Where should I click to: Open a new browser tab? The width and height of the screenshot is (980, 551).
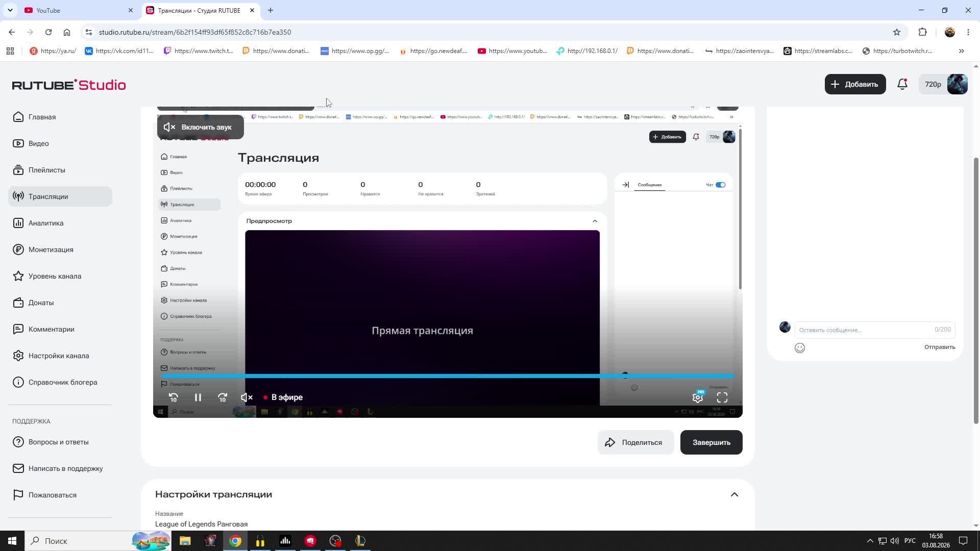pyautogui.click(x=271, y=10)
